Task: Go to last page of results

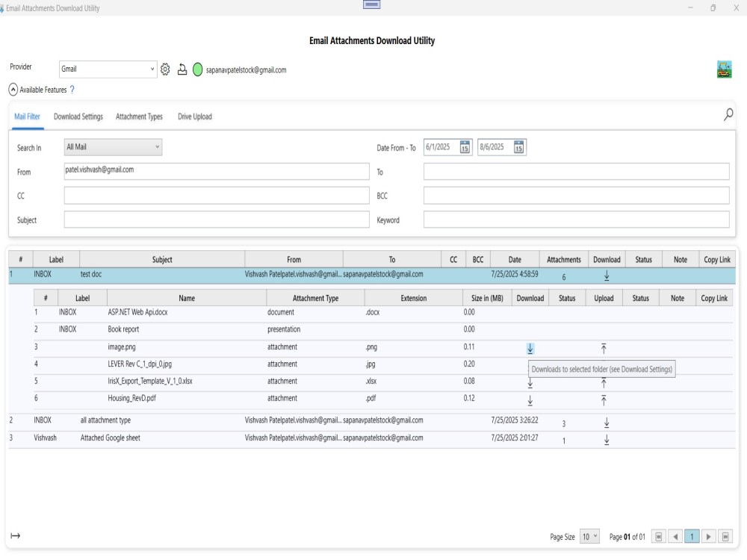Action: 725,537
